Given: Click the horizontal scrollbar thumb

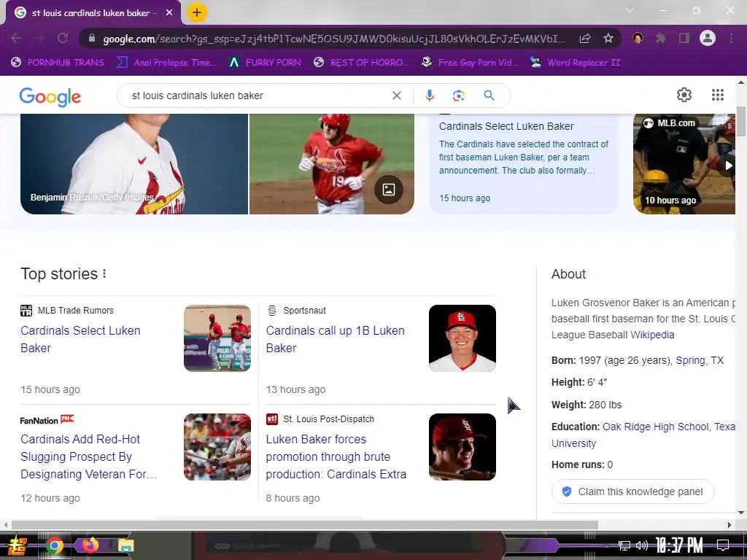Looking at the screenshot, I should (305, 525).
